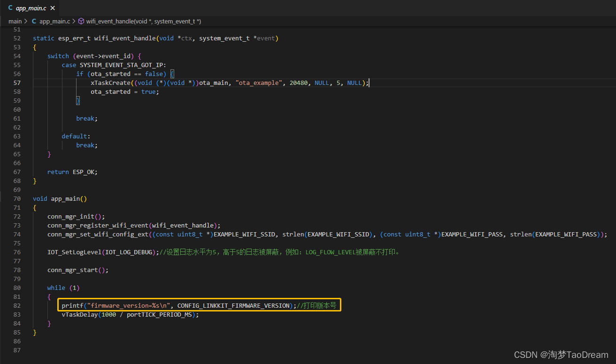Click the breadcrumb chevron before the wifi_event_handle symbol

click(74, 21)
